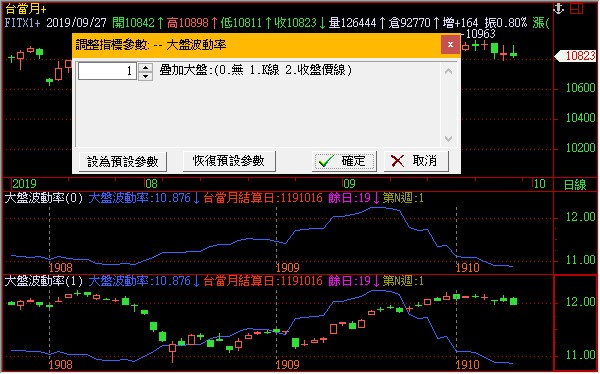Click the 08 month marker on time axis
600x374 pixels.
tap(151, 184)
